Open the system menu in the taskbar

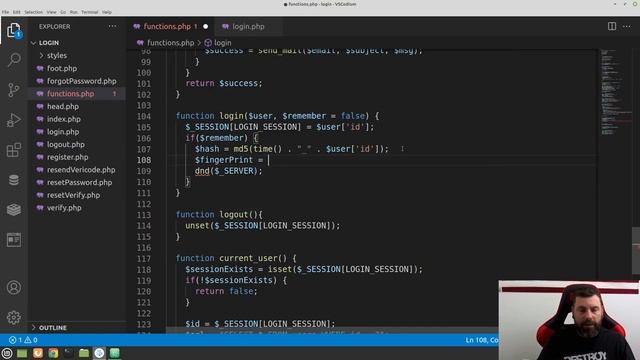(x=7, y=353)
